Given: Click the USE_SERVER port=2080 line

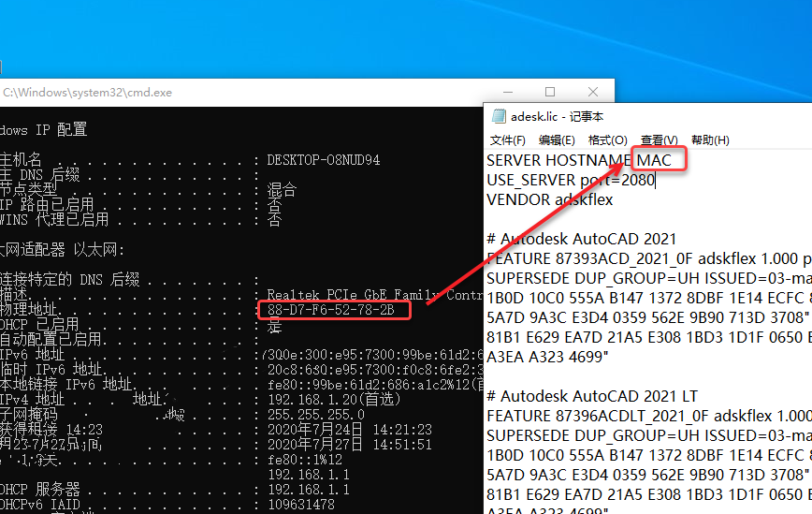Looking at the screenshot, I should (x=571, y=180).
